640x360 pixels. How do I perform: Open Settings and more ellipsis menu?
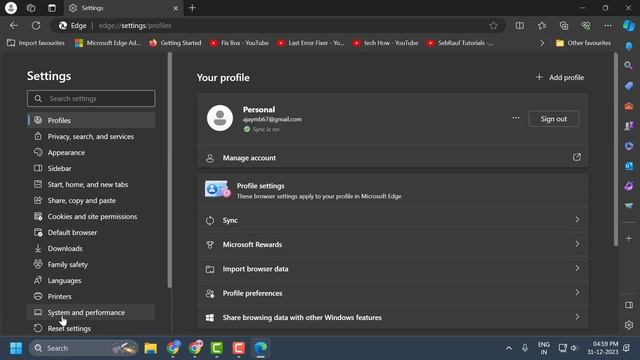click(608, 25)
